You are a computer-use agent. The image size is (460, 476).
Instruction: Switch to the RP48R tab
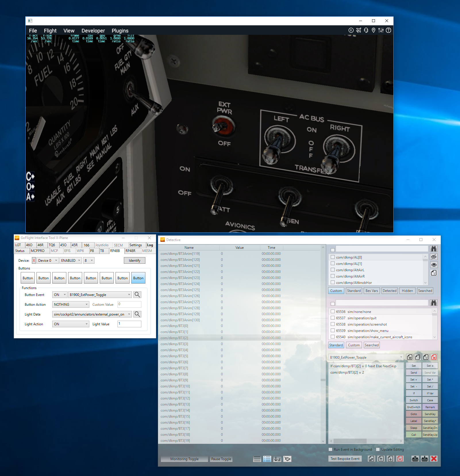click(x=130, y=251)
